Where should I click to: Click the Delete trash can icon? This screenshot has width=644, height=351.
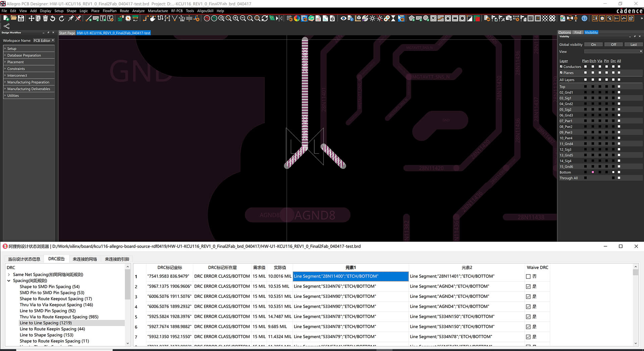pos(45,18)
